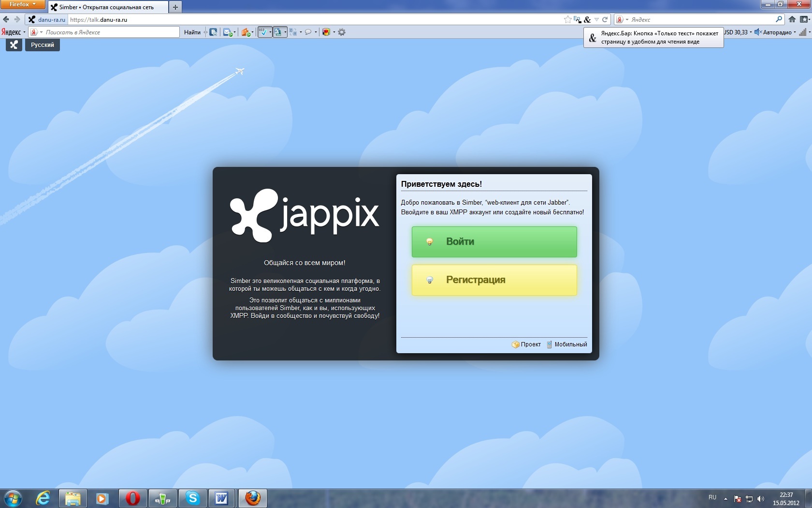Image resolution: width=812 pixels, height=508 pixels.
Task: Go to the home page
Action: (792, 20)
